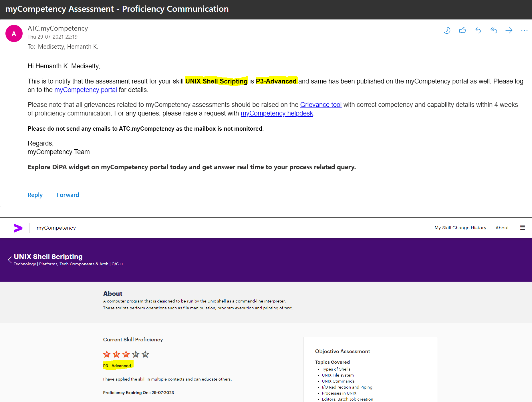Select the Forward arrow icon in email toolbar
Image resolution: width=532 pixels, height=402 pixels.
[509, 30]
